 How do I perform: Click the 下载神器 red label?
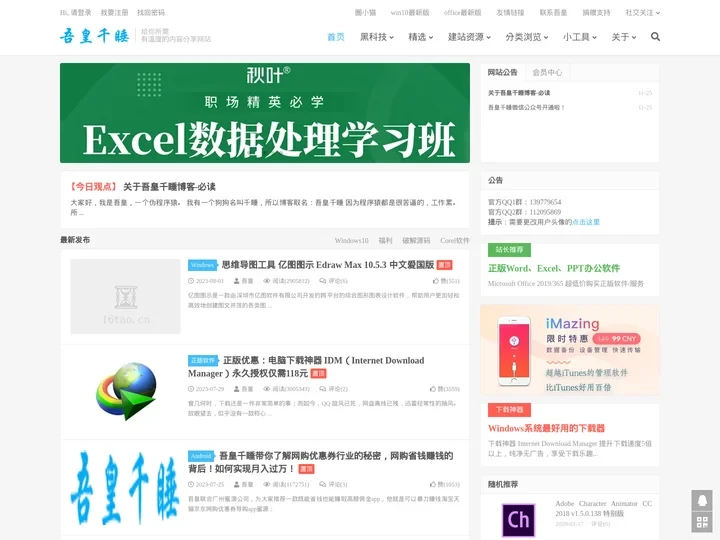click(x=509, y=410)
